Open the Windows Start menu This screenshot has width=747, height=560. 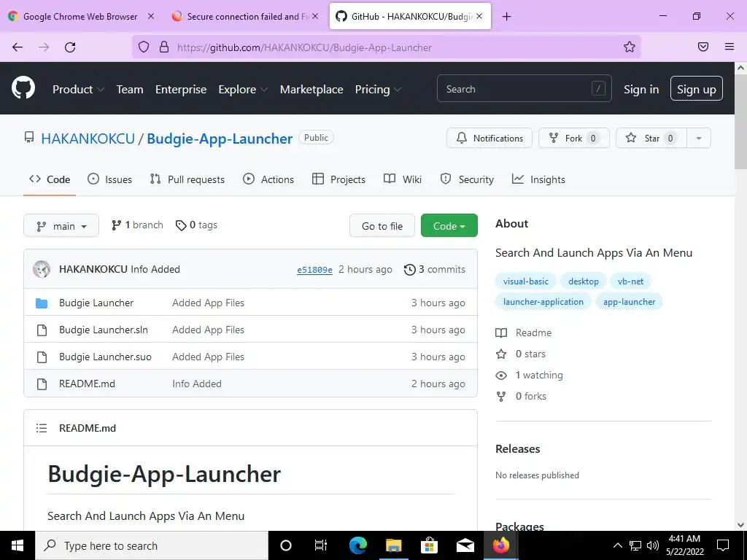(x=18, y=545)
